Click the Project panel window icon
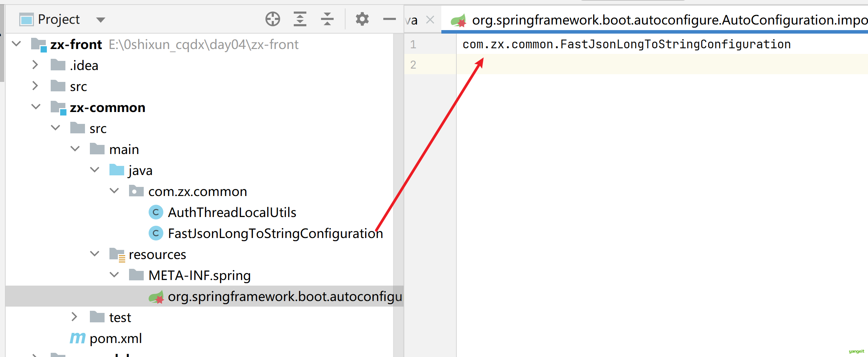868x357 pixels. coord(26,20)
